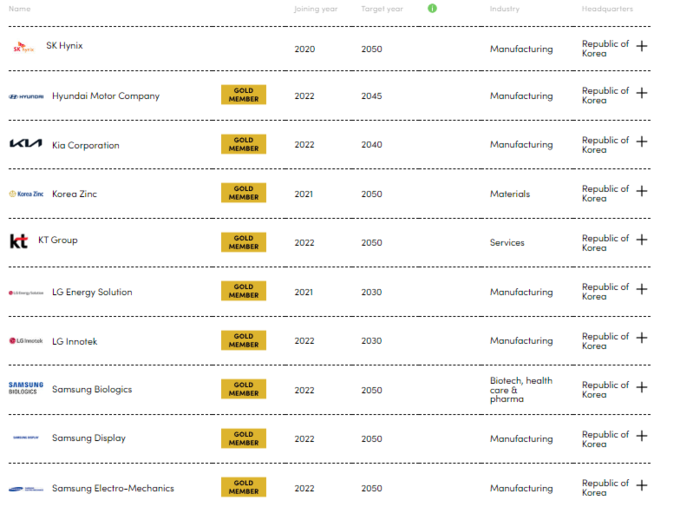The width and height of the screenshot is (680, 507).
Task: Expand Samsung Electro-Mechanics row details
Action: [x=642, y=485]
